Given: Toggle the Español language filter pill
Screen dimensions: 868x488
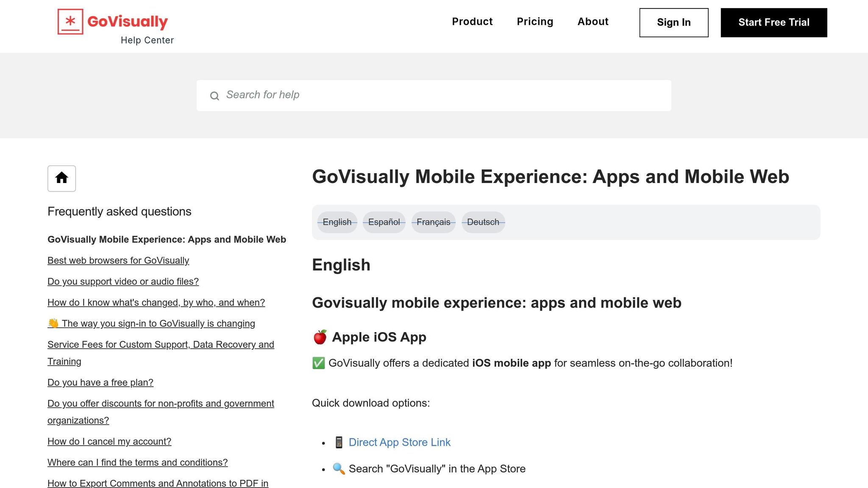Looking at the screenshot, I should coord(384,222).
